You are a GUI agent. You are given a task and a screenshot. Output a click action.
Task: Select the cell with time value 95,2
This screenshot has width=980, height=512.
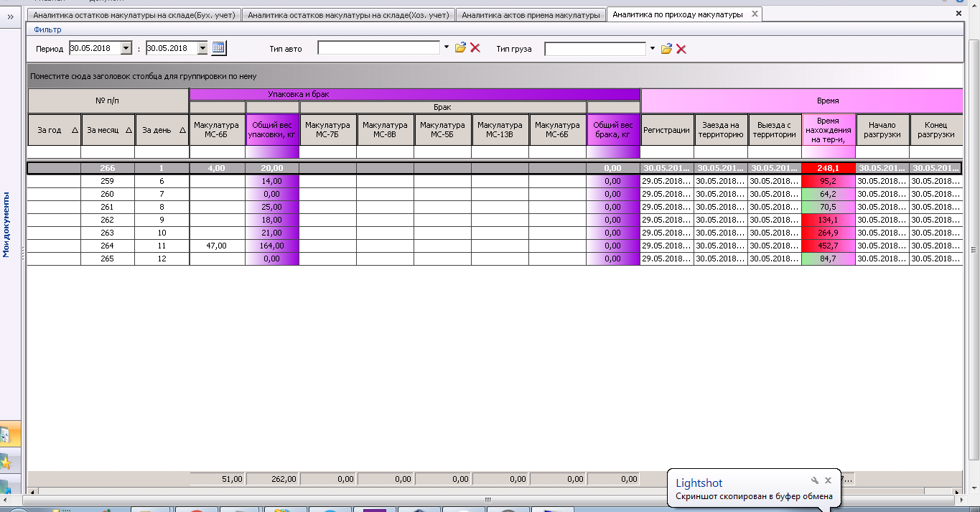(x=829, y=181)
